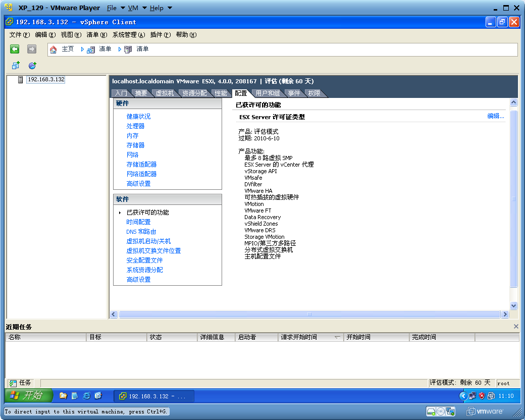The height and width of the screenshot is (420, 525).
Task: Click the show desktop quick launch icon
Action: 75,396
